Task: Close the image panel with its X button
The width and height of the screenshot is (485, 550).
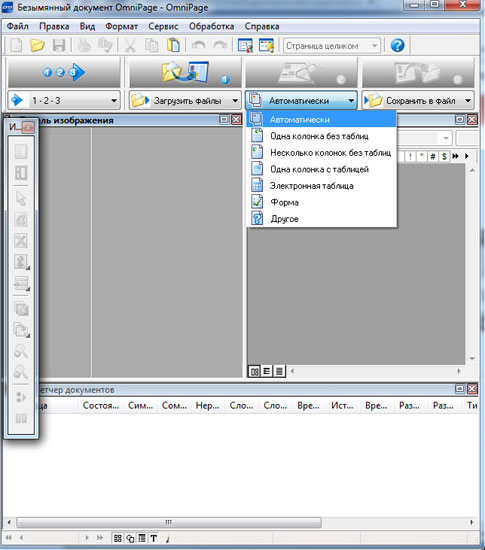Action: [237, 120]
